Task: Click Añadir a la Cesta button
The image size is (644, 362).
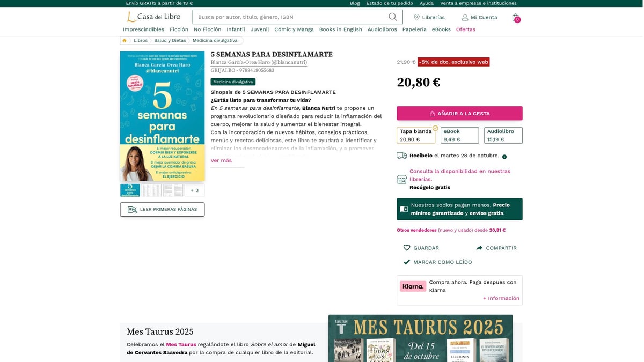Action: pyautogui.click(x=459, y=113)
